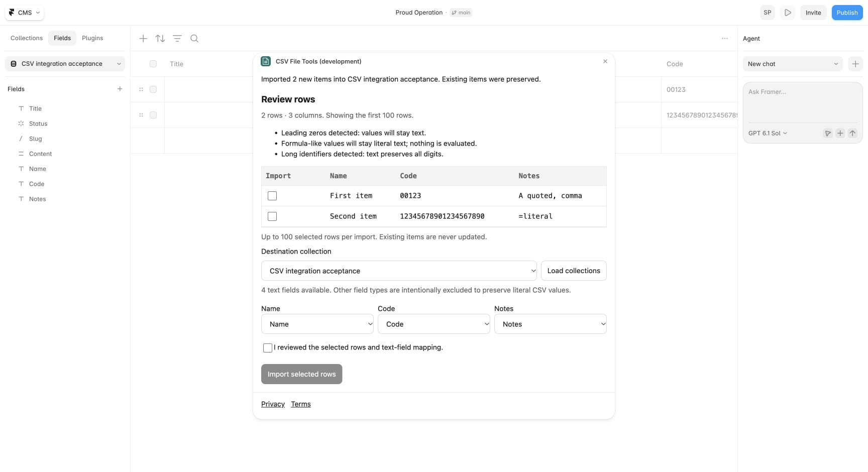Check import box for Second item
The image size is (868, 472).
[x=272, y=216]
